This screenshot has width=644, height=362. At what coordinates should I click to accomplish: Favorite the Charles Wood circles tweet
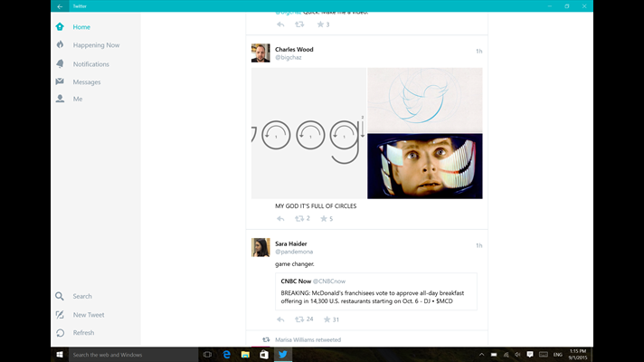point(324,219)
